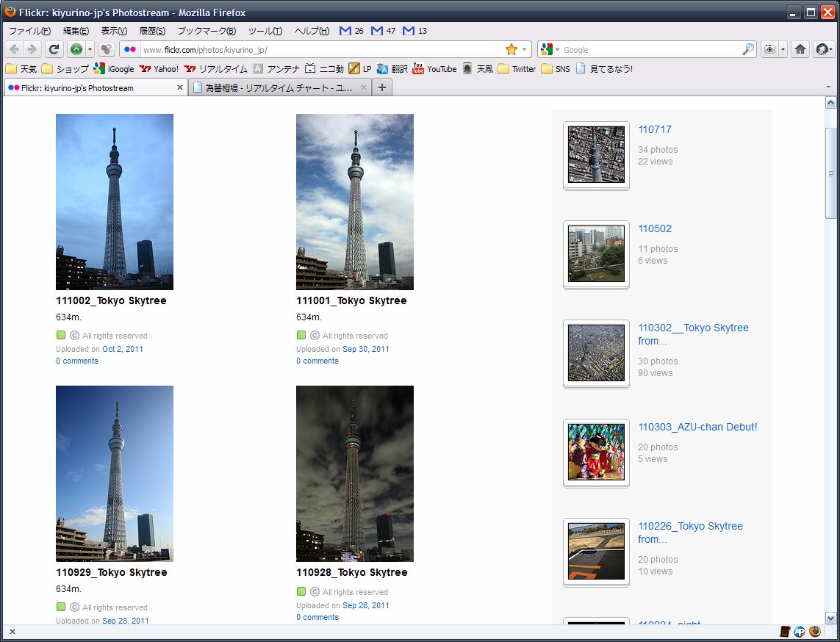Open the iGoogle bookmark
This screenshot has height=642, width=840.
point(114,68)
